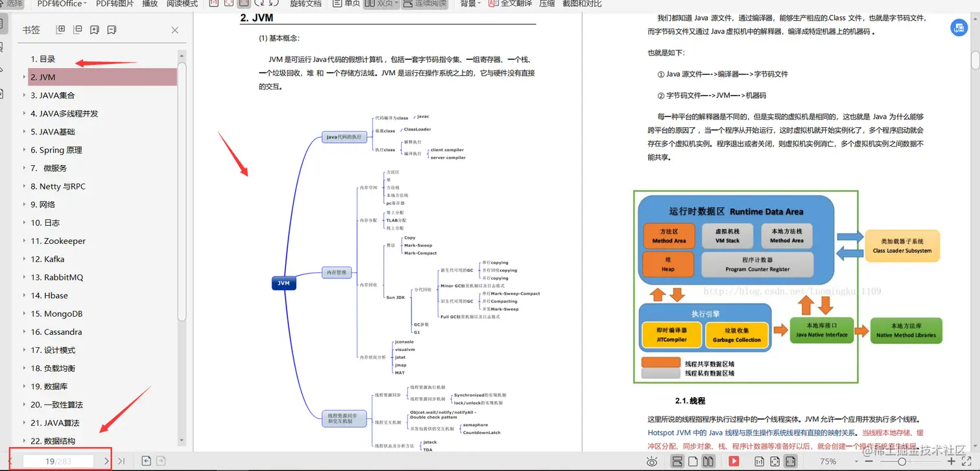Open the 阅读模式 menu item
This screenshot has width=980, height=471.
(x=181, y=4)
